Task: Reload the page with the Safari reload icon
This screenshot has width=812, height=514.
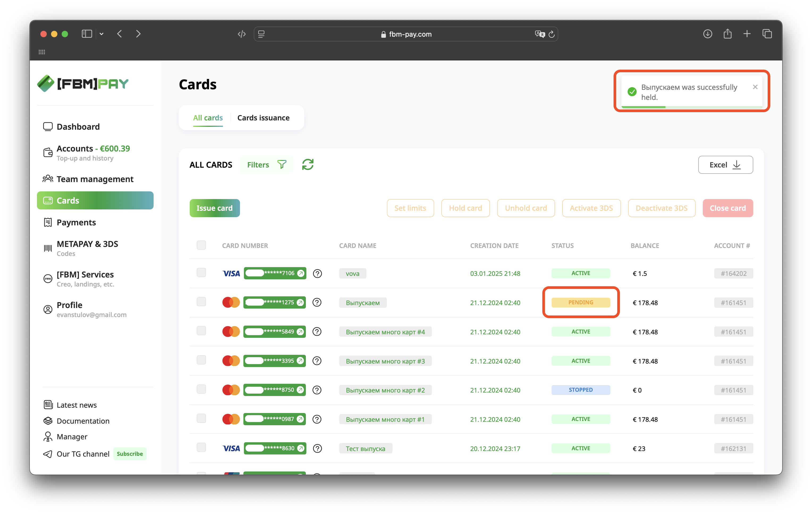Action: 552,34
